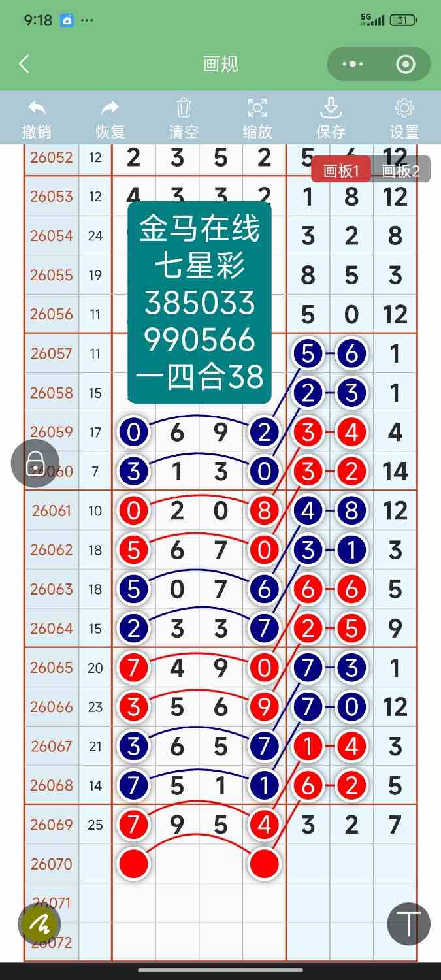This screenshot has width=441, height=980.
Task: Tap sum value 25 in row 26069
Action: click(x=95, y=825)
